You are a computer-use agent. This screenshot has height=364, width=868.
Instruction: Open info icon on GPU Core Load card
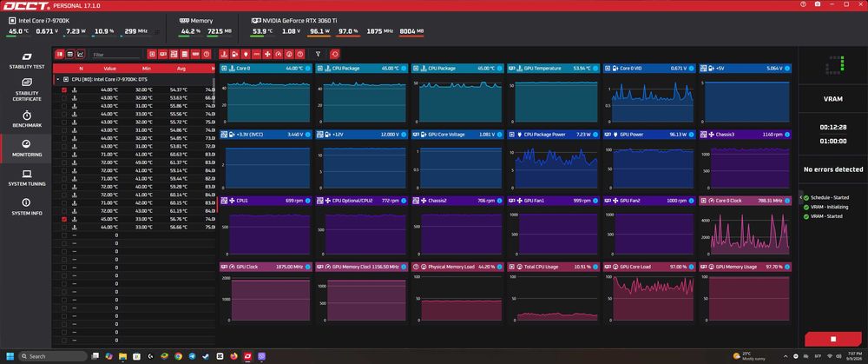[x=692, y=267]
